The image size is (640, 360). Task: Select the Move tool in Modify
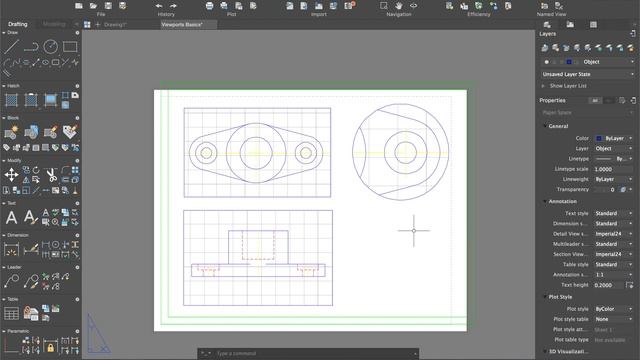[11, 175]
